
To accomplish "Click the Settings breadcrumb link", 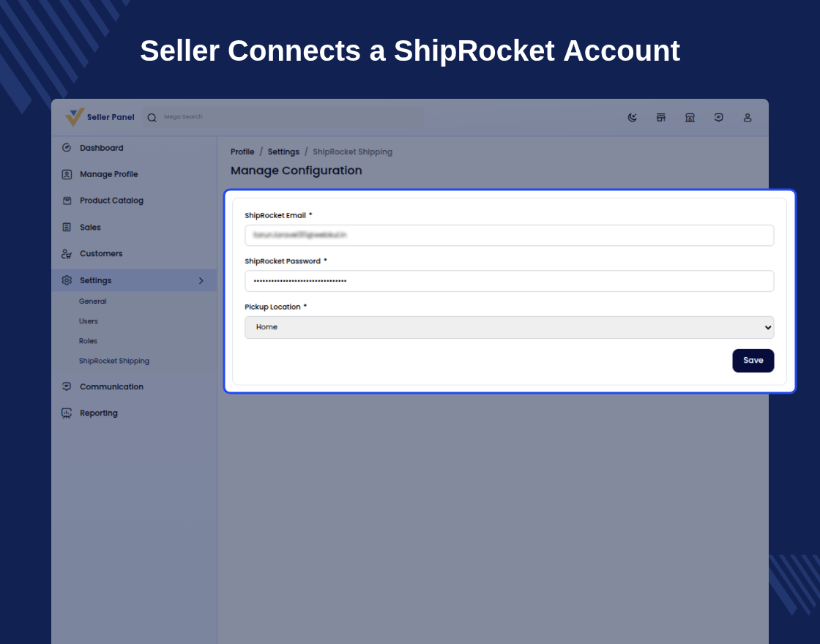I will click(283, 151).
